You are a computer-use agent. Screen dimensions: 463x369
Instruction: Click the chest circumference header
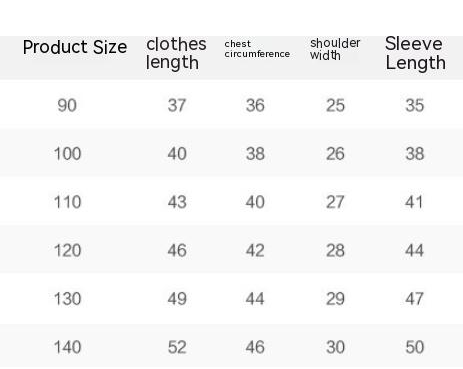257,49
